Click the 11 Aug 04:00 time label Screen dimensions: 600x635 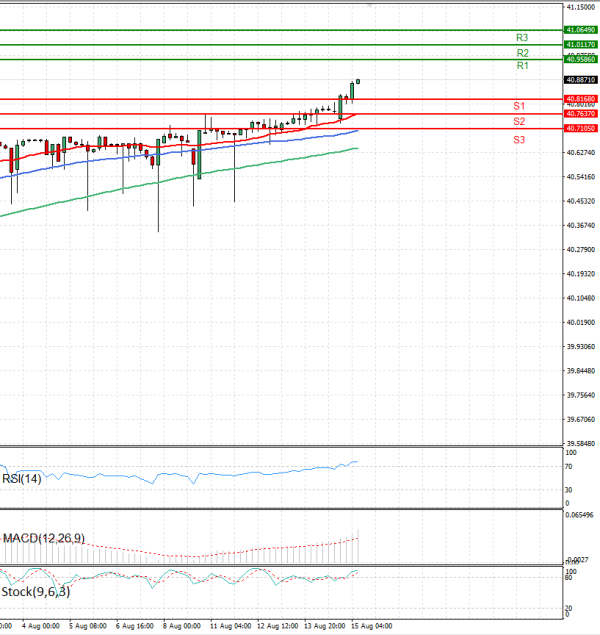click(x=230, y=626)
